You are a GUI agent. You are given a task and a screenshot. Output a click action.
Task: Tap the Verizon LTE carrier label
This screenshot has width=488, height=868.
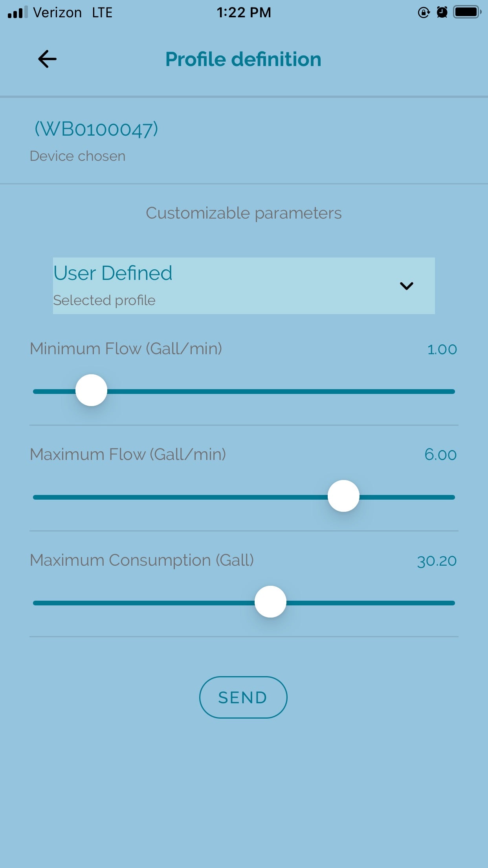click(73, 13)
